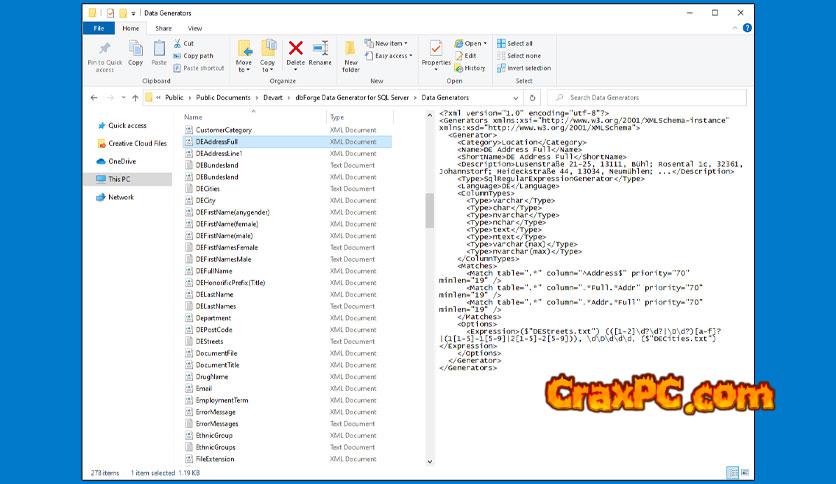Click the Pin to Quick access icon

point(105,49)
